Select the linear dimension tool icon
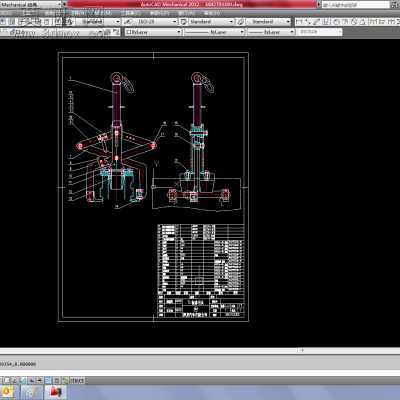 [299, 22]
